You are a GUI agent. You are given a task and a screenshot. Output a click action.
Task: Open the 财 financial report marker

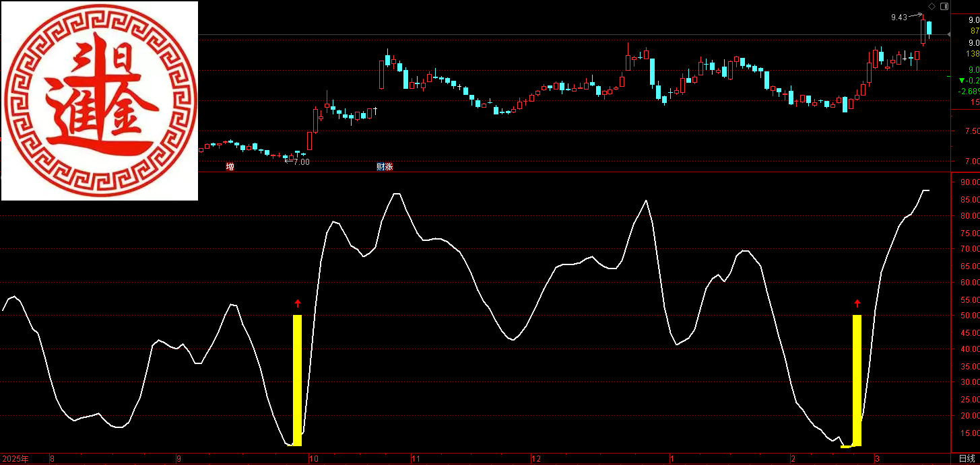pyautogui.click(x=381, y=166)
